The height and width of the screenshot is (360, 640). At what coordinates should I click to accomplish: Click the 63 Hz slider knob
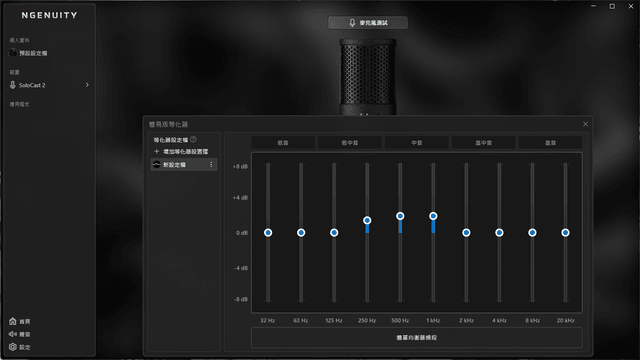tap(301, 233)
